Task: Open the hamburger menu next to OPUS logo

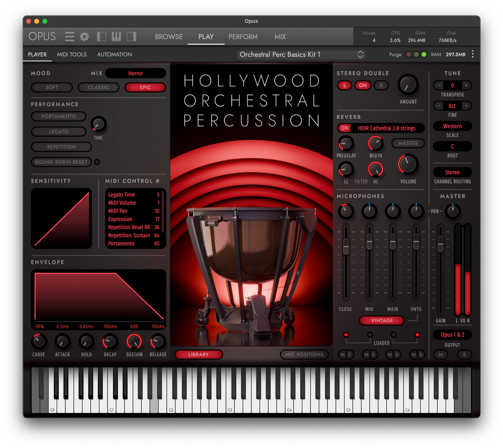Action: (69, 36)
